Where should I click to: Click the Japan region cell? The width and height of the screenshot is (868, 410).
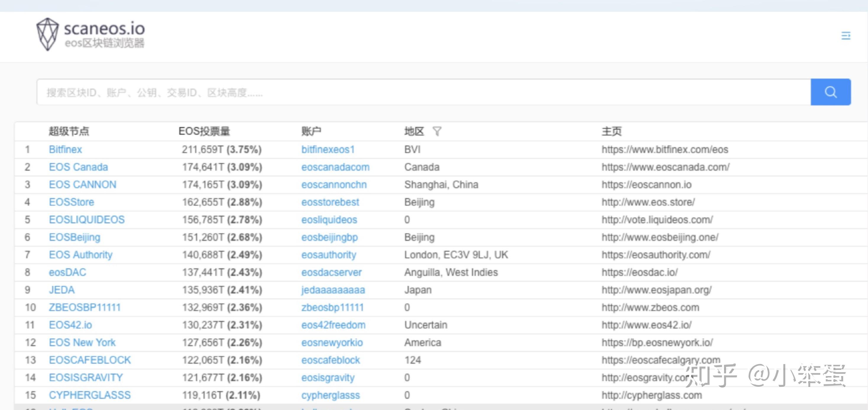[x=418, y=290]
